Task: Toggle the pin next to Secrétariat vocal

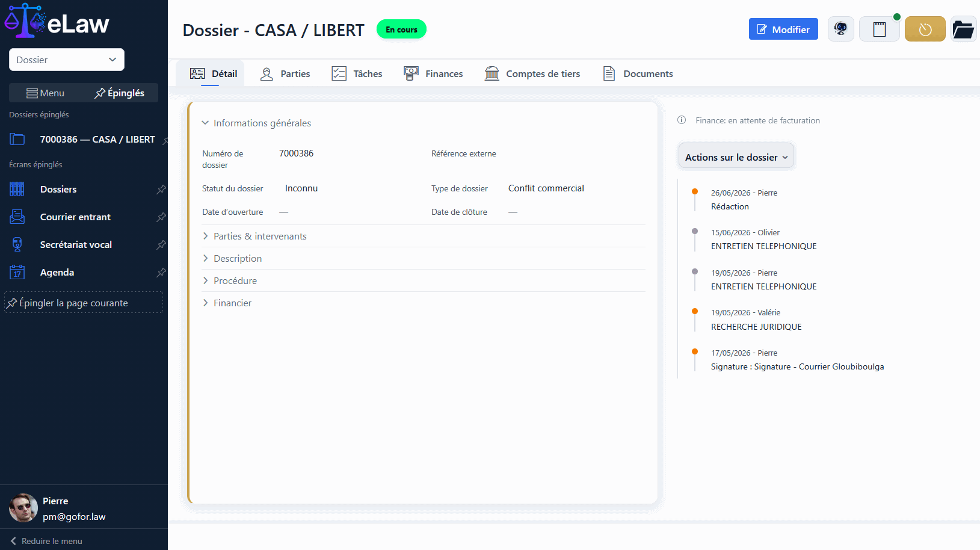Action: (x=161, y=244)
